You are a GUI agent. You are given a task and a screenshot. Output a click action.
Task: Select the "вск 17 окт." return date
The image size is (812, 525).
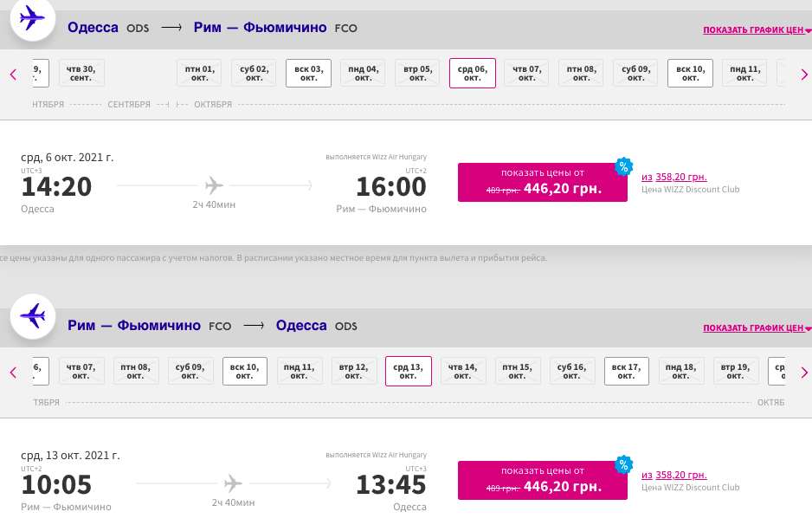pyautogui.click(x=626, y=371)
